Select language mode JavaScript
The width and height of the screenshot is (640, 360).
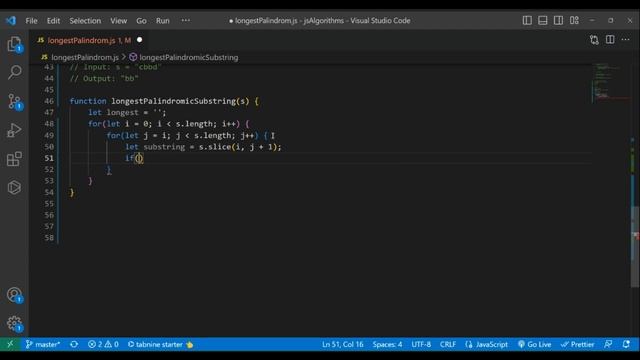point(487,344)
